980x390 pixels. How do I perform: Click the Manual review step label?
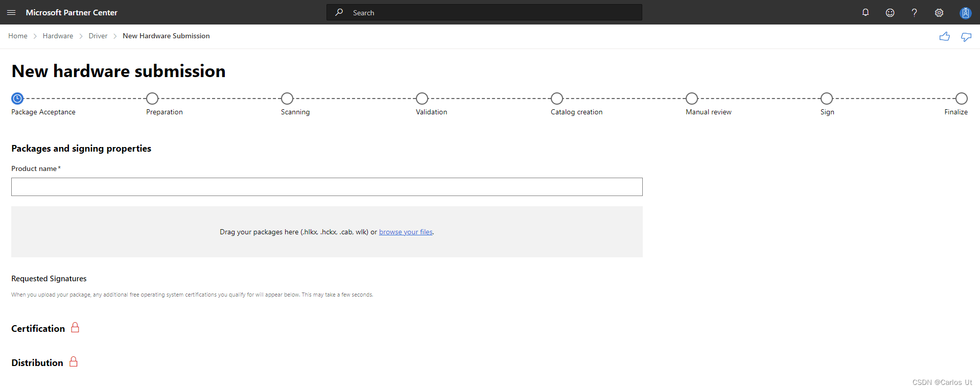point(709,112)
